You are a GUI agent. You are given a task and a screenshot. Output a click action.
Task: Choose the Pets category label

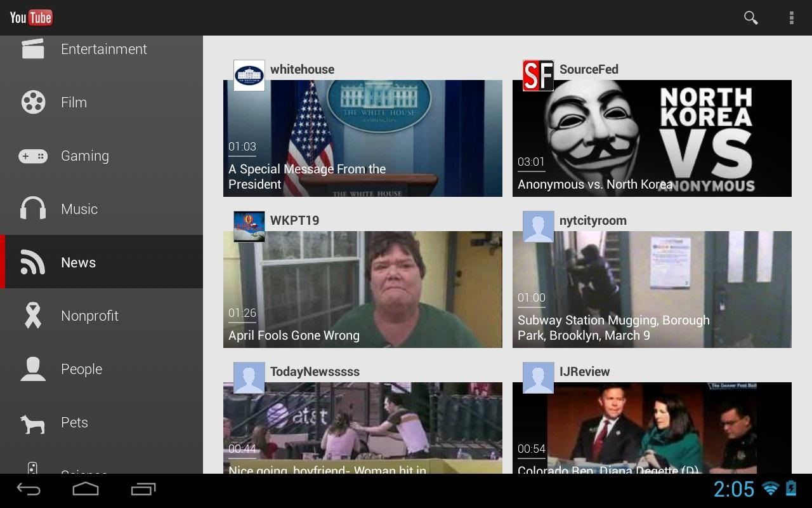click(x=74, y=422)
